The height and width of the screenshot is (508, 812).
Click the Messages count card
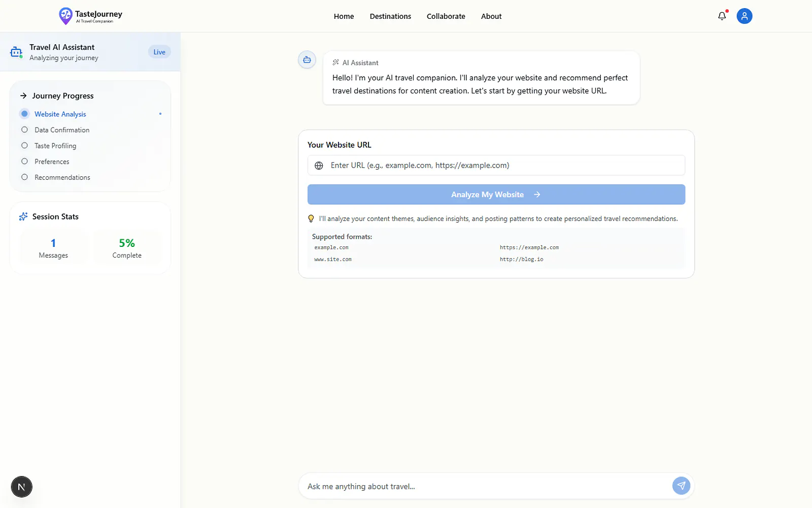[53, 248]
